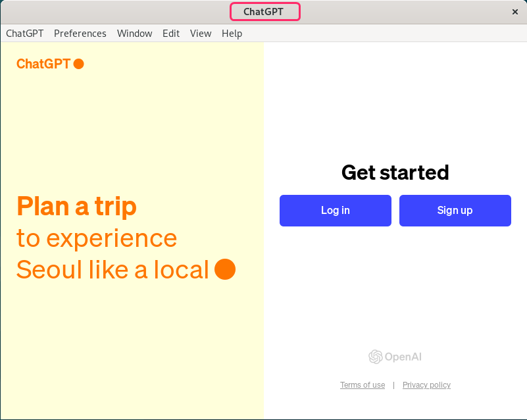Open the Privacy policy link

426,385
